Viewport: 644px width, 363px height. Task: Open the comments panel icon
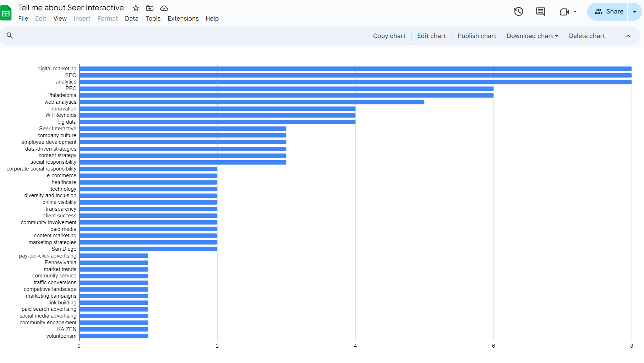pos(540,12)
